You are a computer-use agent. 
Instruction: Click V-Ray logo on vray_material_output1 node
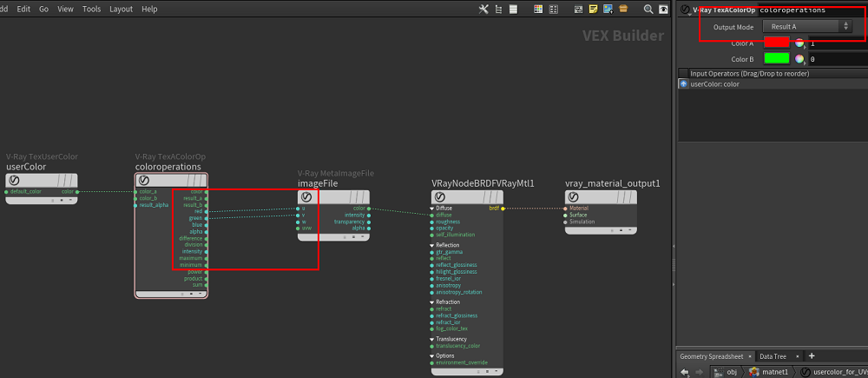pyautogui.click(x=575, y=196)
